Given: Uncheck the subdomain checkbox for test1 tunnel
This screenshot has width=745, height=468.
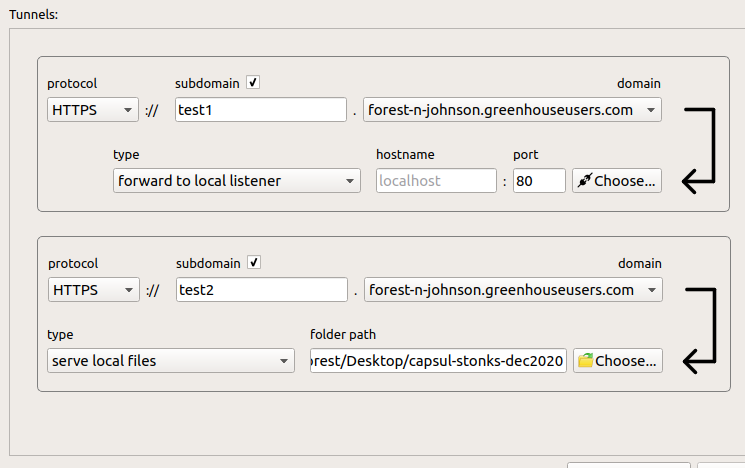Looking at the screenshot, I should click(x=253, y=83).
